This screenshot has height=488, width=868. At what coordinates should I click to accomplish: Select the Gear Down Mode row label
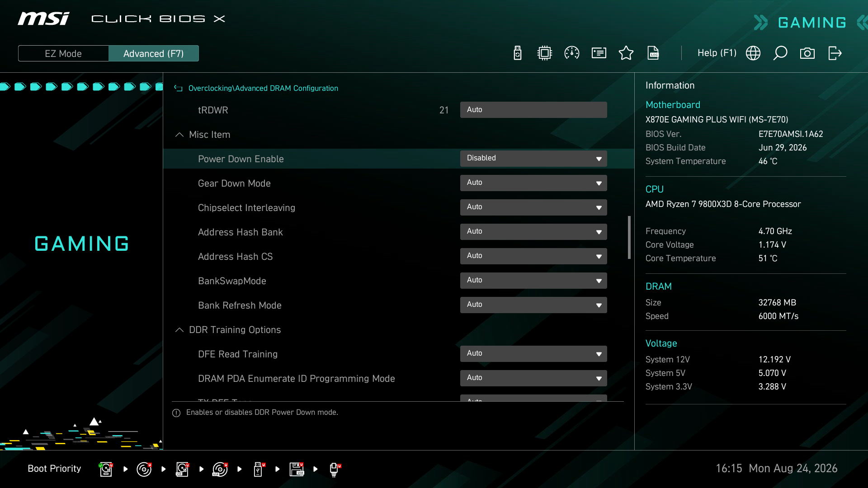tap(234, 183)
